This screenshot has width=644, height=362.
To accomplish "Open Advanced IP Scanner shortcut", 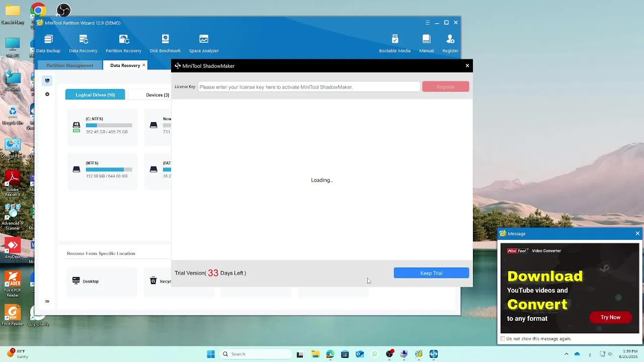I will point(13,216).
